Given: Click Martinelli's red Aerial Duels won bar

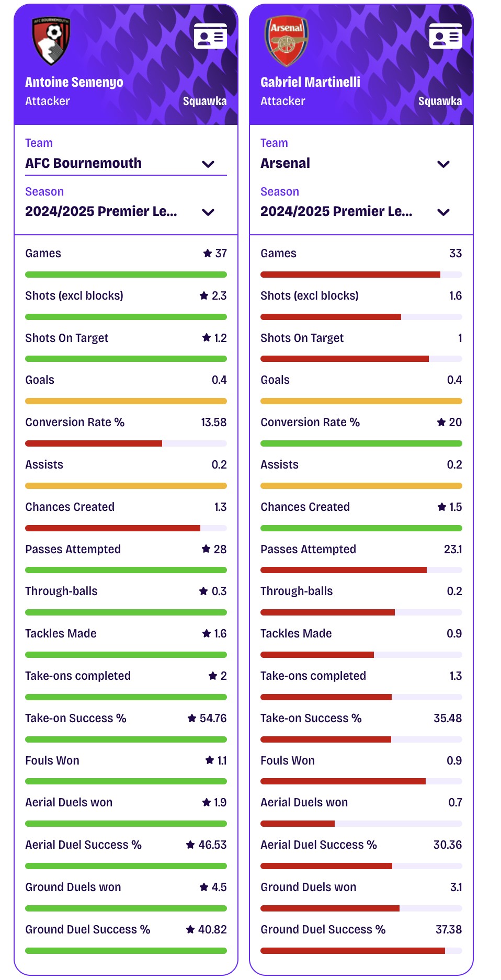Looking at the screenshot, I should (x=298, y=824).
